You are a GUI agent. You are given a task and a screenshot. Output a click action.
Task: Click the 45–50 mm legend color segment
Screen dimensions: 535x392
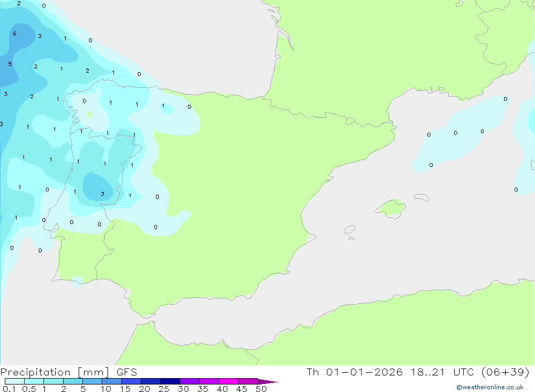pyautogui.click(x=248, y=381)
